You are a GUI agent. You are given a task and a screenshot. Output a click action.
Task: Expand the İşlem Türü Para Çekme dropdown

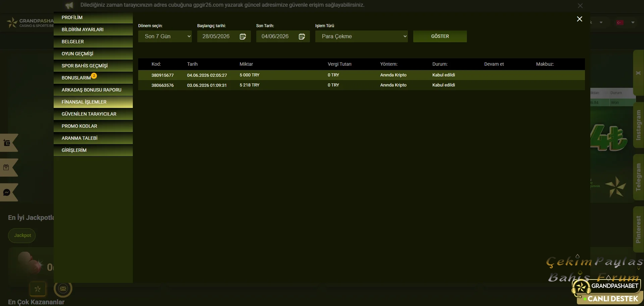click(362, 36)
